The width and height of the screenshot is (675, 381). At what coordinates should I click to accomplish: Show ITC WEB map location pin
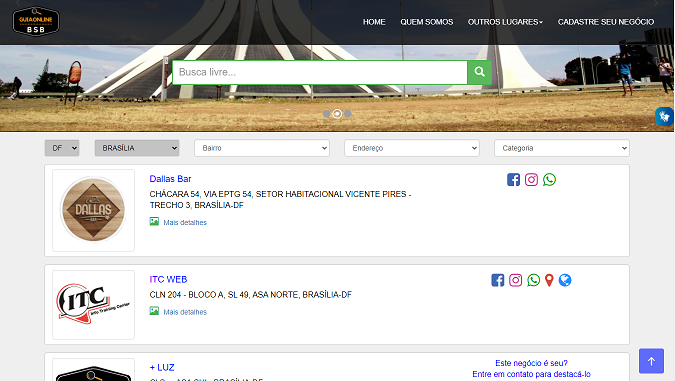[549, 280]
